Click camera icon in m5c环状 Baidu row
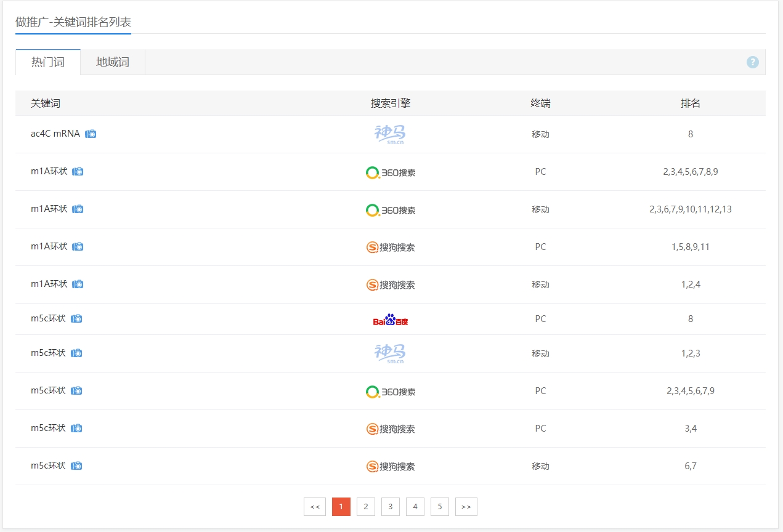 click(76, 319)
